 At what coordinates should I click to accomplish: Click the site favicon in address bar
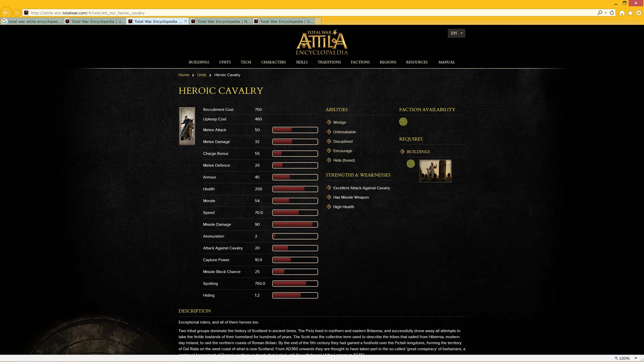point(26,13)
